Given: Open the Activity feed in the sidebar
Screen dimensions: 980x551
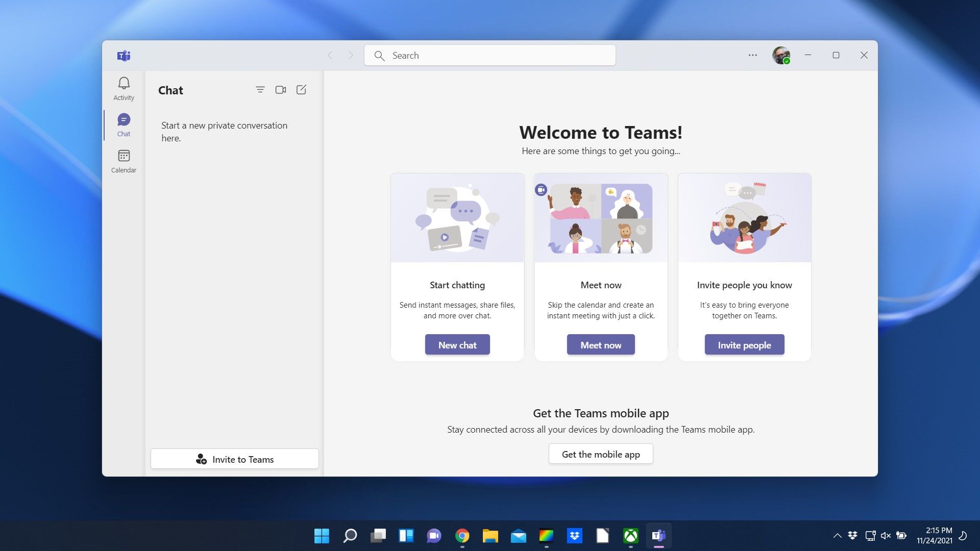Looking at the screenshot, I should [x=124, y=89].
